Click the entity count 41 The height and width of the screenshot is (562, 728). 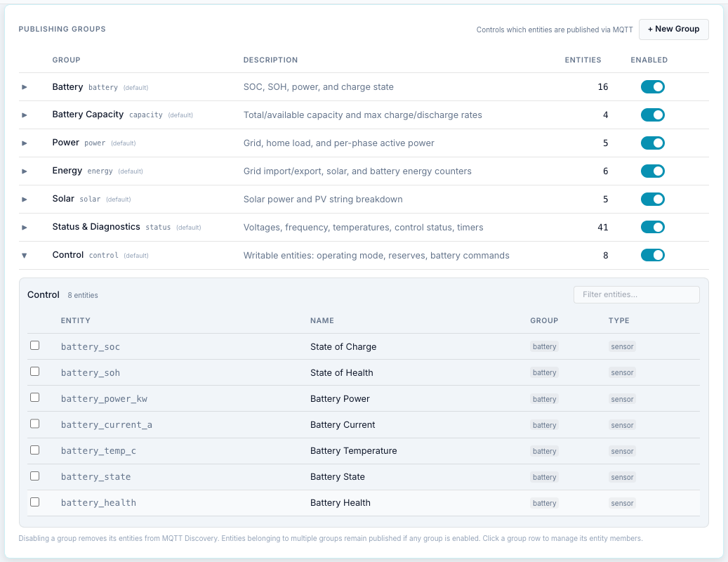click(602, 227)
